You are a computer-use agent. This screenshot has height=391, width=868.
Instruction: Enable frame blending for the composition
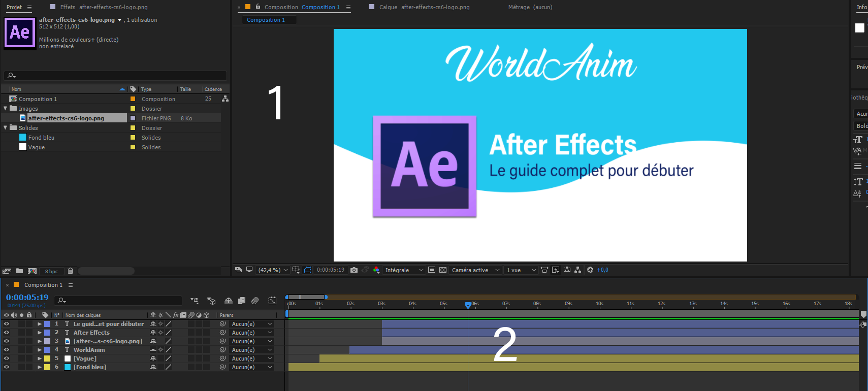pos(242,301)
